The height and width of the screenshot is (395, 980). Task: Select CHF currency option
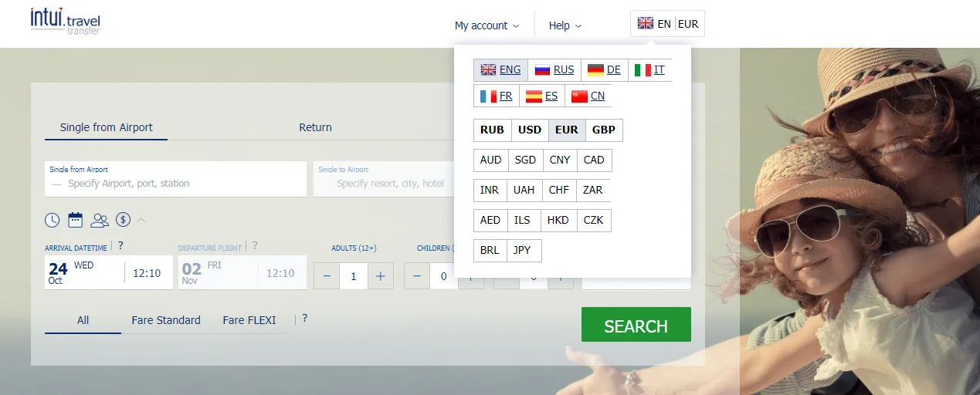coord(559,190)
